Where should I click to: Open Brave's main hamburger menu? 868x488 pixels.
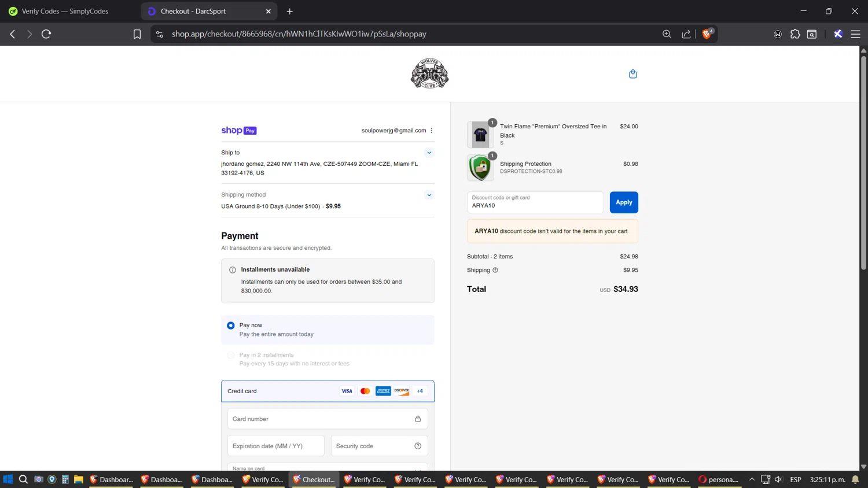click(855, 34)
